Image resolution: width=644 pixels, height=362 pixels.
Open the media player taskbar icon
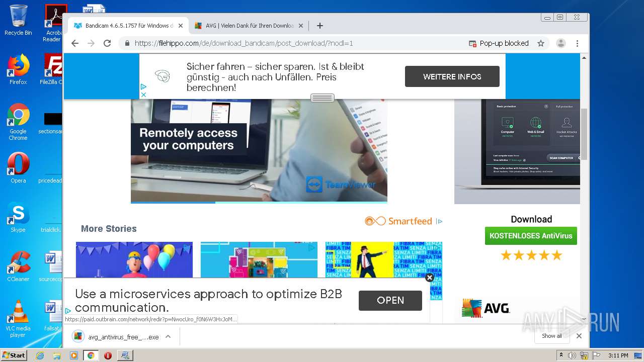(x=73, y=355)
